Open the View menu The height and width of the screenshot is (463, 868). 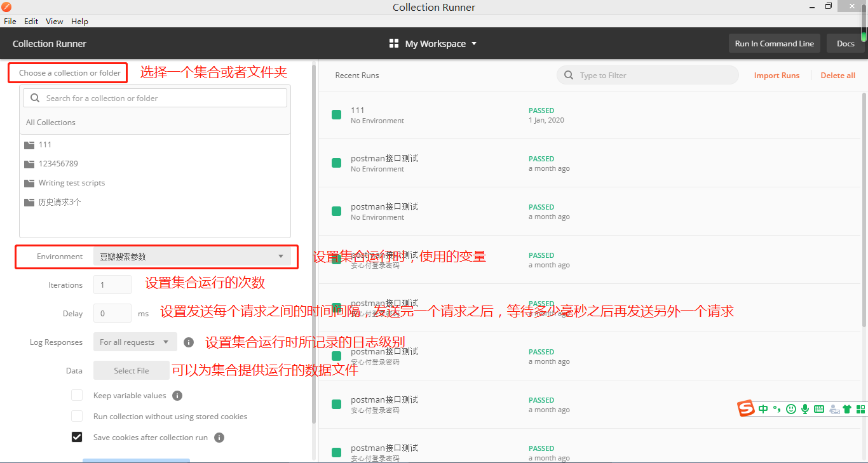55,21
